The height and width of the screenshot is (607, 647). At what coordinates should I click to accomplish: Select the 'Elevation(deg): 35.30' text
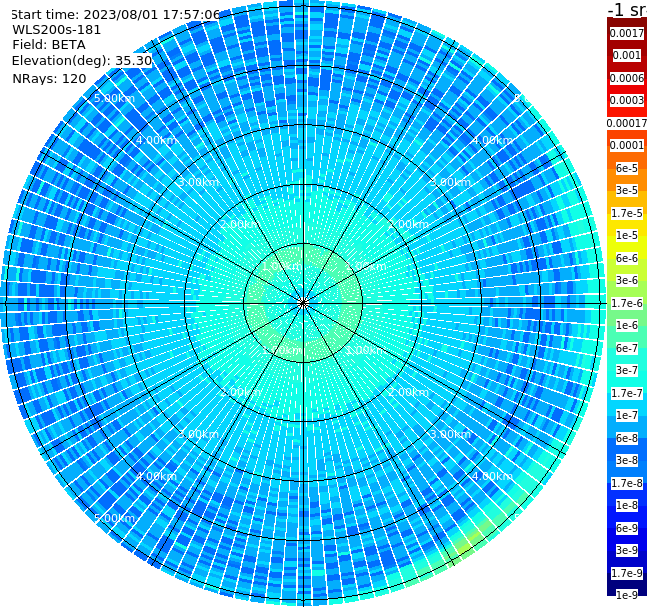82,61
